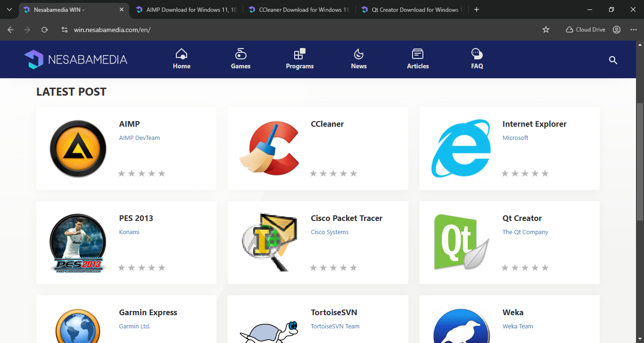The image size is (644, 343).
Task: View site information beside the address bar
Action: [x=65, y=30]
